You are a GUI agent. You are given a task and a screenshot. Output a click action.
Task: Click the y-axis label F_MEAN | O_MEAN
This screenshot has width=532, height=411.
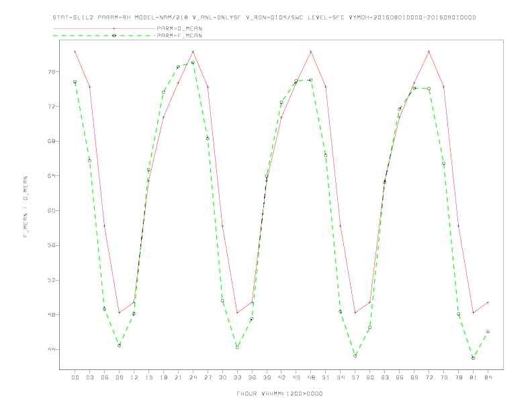(26, 207)
